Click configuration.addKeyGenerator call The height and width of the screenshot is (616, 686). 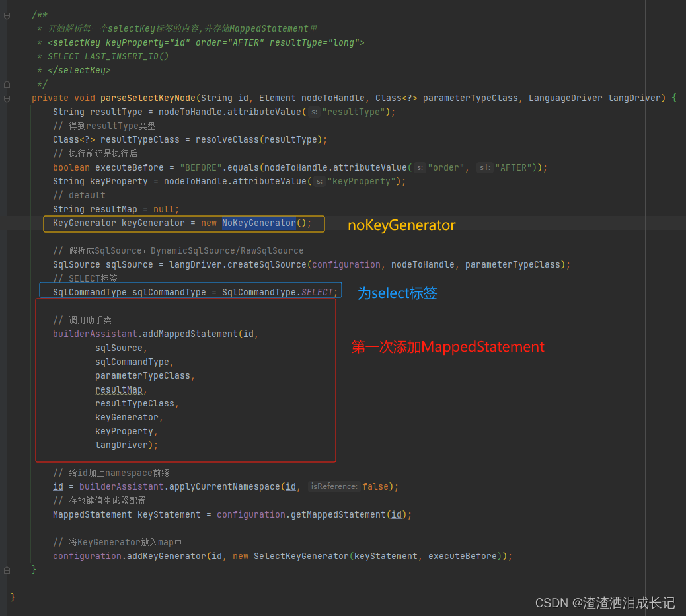click(x=130, y=556)
